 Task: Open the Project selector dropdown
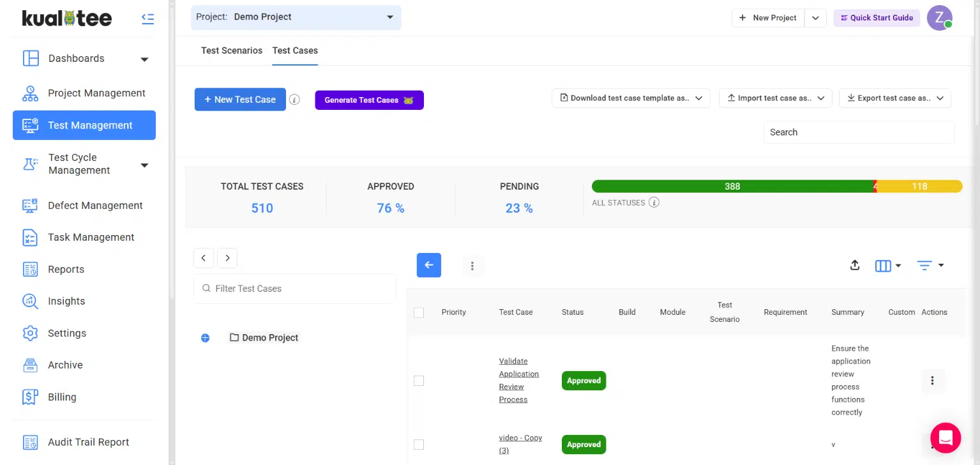[296, 17]
